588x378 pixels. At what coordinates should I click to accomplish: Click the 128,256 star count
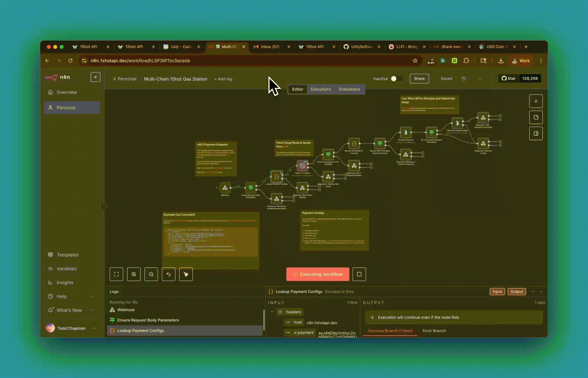(x=530, y=78)
